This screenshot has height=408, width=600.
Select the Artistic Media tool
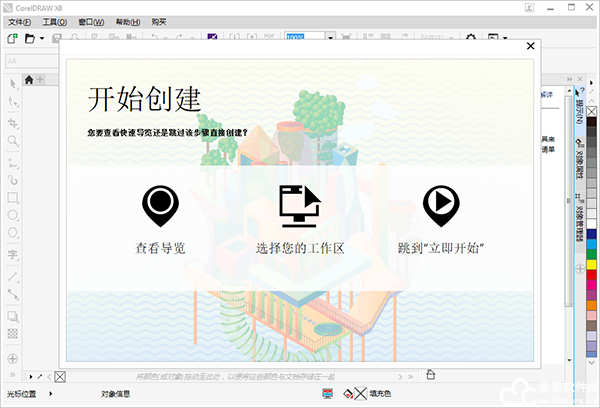(13, 180)
